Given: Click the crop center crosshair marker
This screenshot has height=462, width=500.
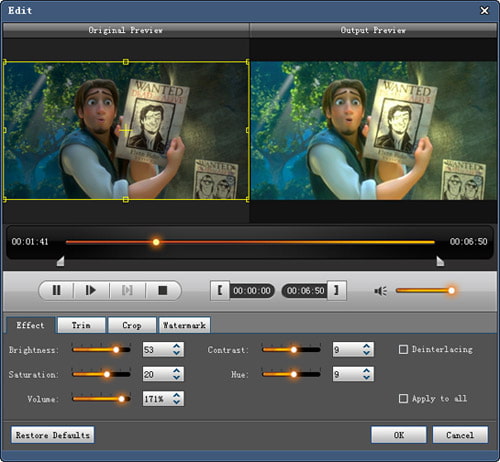Looking at the screenshot, I should pos(126,130).
